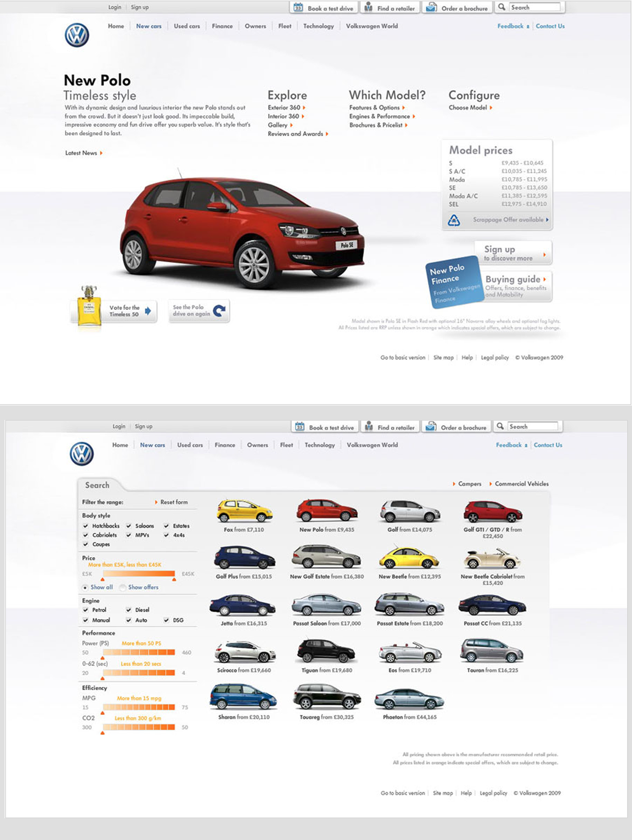The width and height of the screenshot is (632, 840).
Task: Click the Sign up to discover more button
Action: click(513, 253)
